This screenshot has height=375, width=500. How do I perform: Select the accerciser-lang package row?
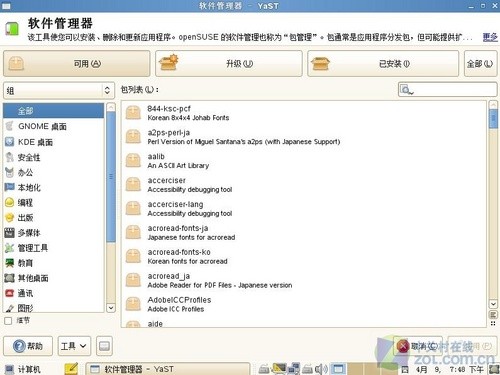point(304,209)
